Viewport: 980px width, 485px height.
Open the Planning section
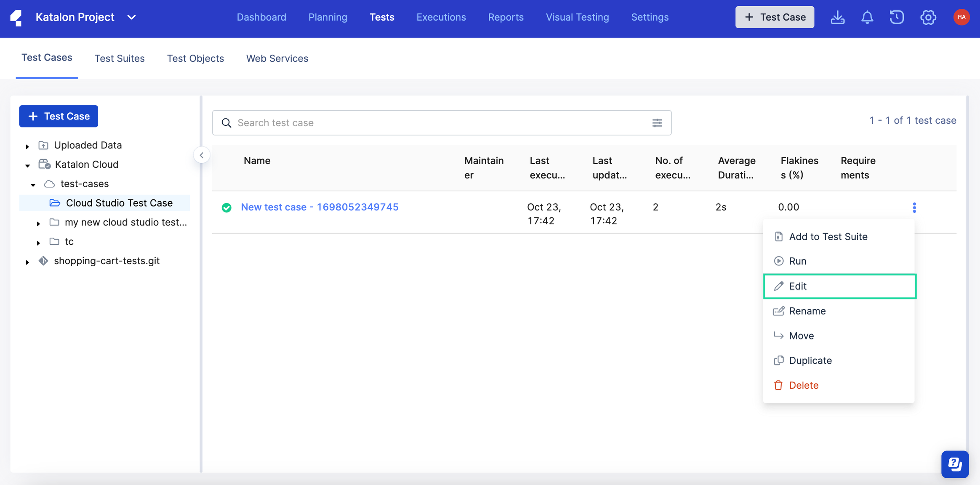coord(328,17)
